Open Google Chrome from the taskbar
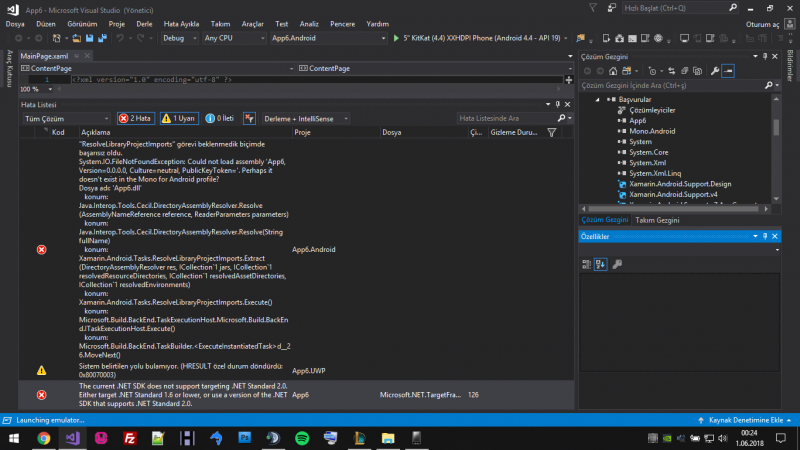The image size is (800, 450). pyautogui.click(x=44, y=438)
